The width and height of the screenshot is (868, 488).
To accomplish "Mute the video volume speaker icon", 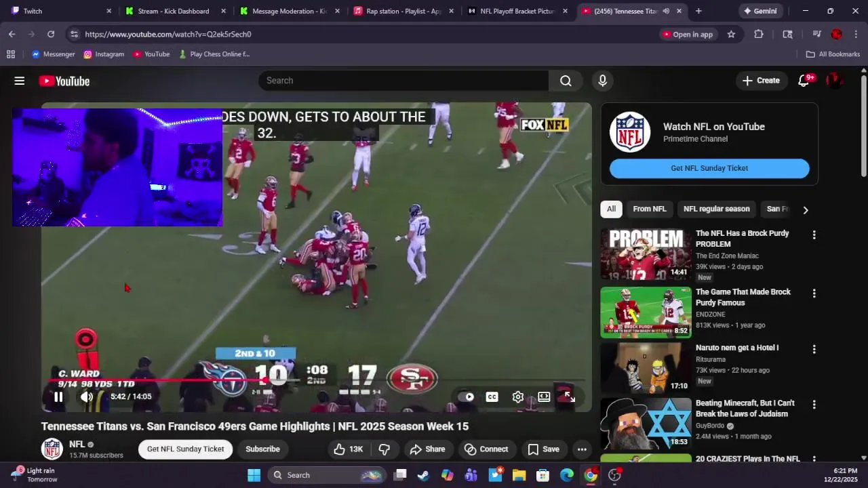I will pyautogui.click(x=86, y=397).
